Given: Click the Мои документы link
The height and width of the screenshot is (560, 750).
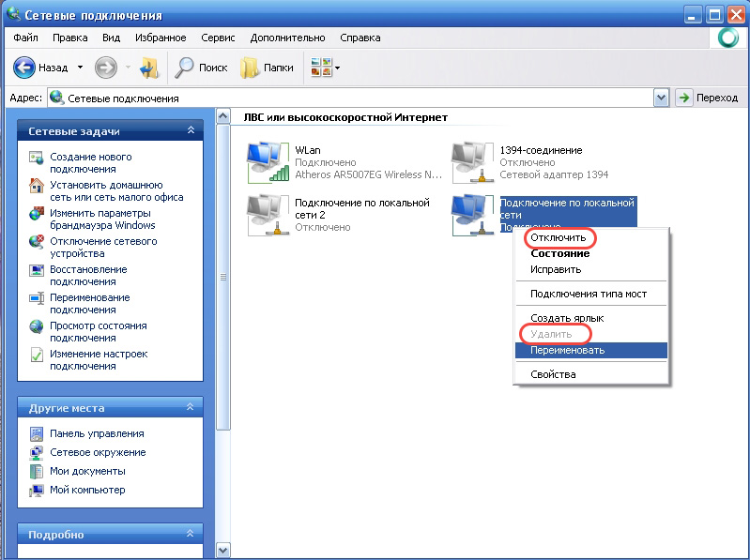Looking at the screenshot, I should [87, 471].
